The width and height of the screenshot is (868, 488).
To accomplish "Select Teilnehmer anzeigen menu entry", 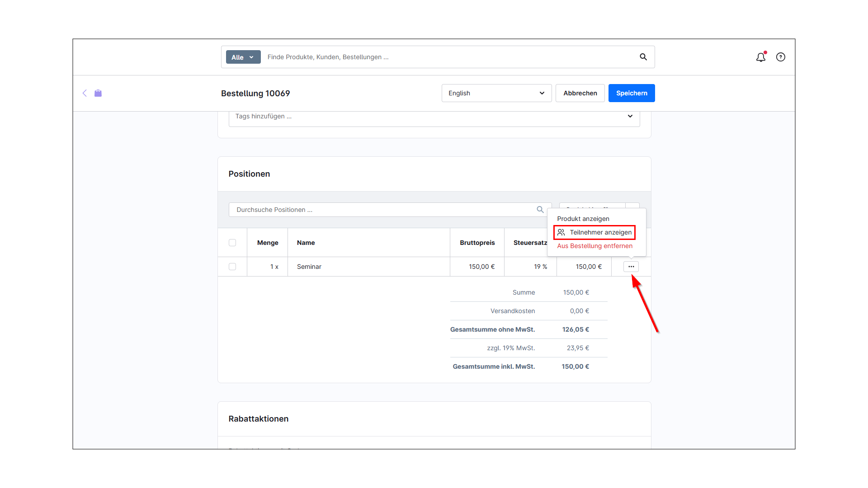I will click(600, 232).
